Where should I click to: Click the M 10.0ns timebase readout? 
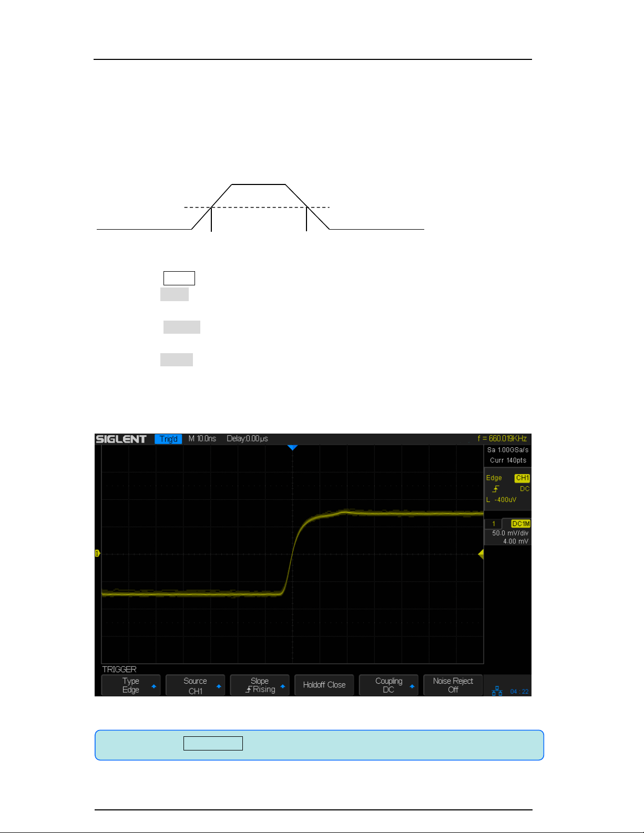(x=202, y=438)
